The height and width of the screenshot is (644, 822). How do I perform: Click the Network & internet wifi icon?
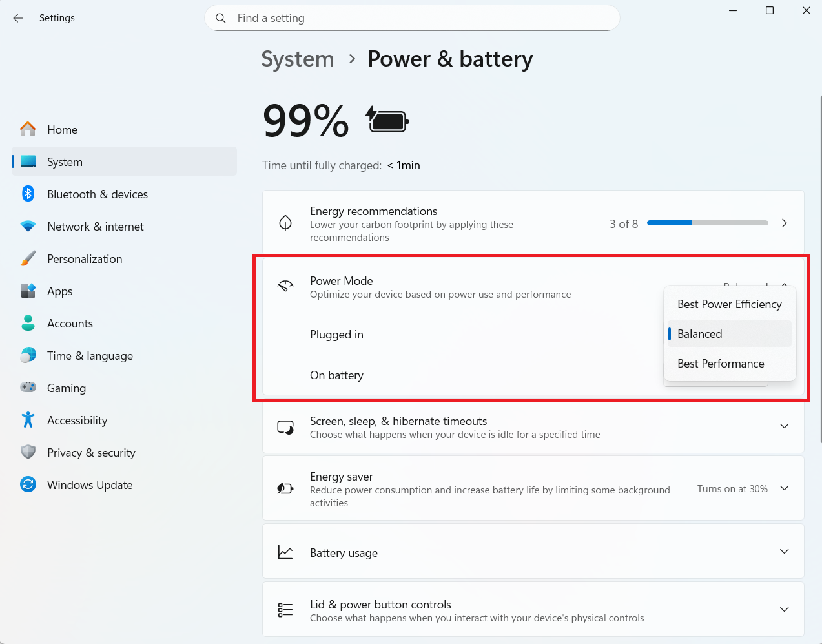28,227
